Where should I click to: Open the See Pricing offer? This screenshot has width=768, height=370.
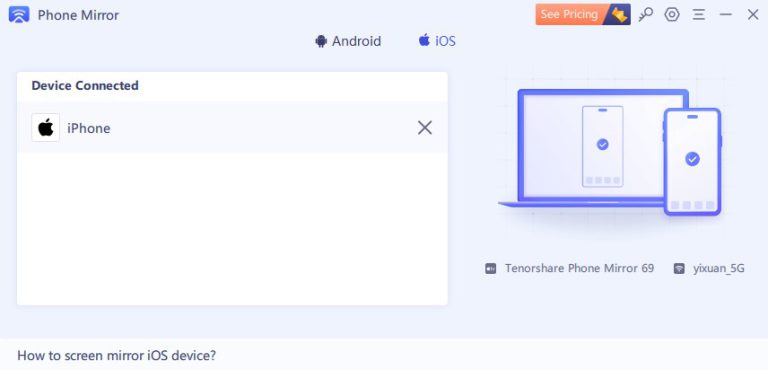click(583, 15)
